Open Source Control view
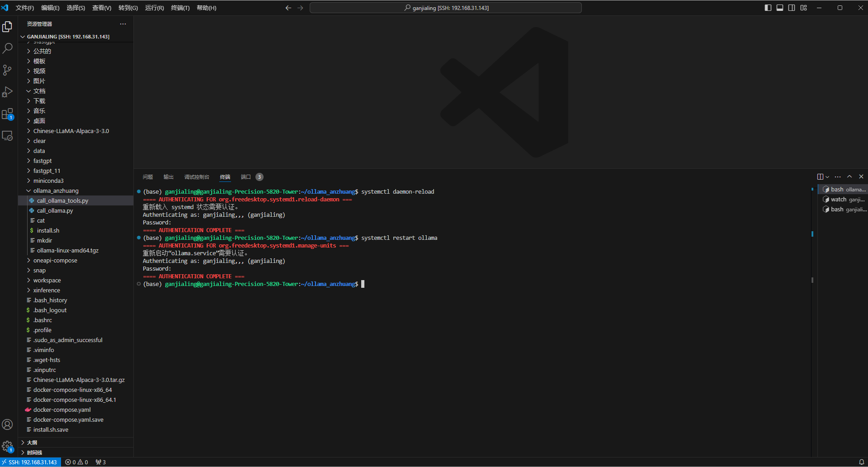868x467 pixels. tap(7, 70)
